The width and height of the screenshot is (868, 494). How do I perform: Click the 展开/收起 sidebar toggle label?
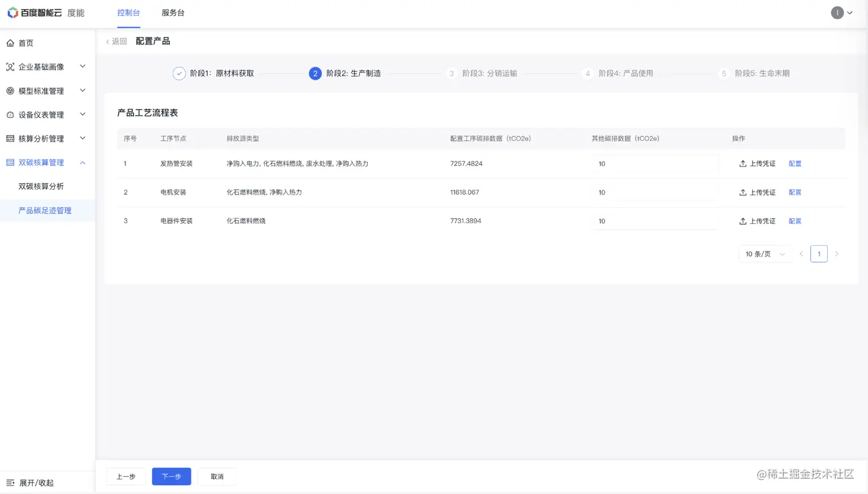tap(37, 483)
